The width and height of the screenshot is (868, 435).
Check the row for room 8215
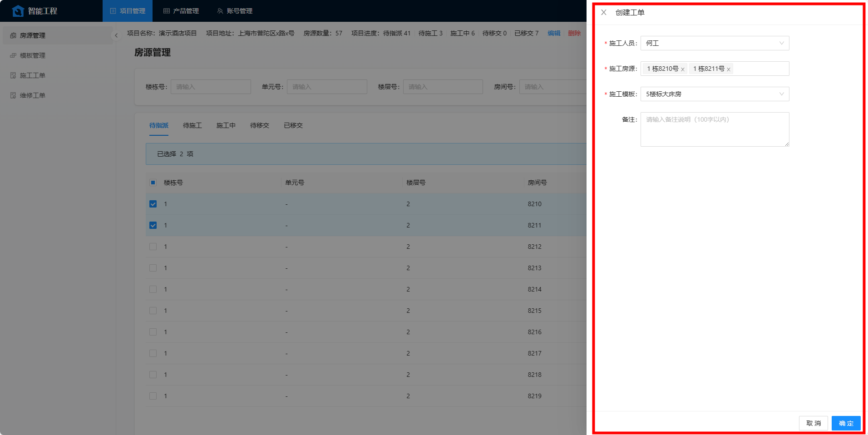pyautogui.click(x=153, y=311)
